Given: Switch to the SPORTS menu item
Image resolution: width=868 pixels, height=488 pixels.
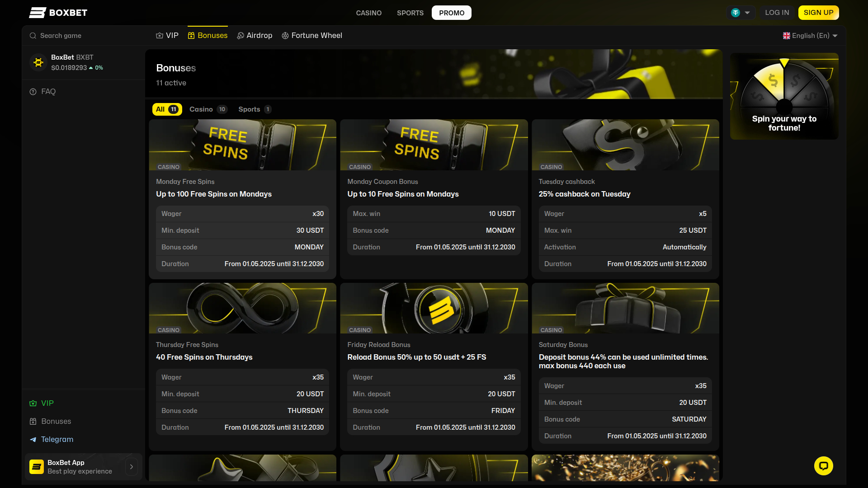Looking at the screenshot, I should (x=410, y=13).
